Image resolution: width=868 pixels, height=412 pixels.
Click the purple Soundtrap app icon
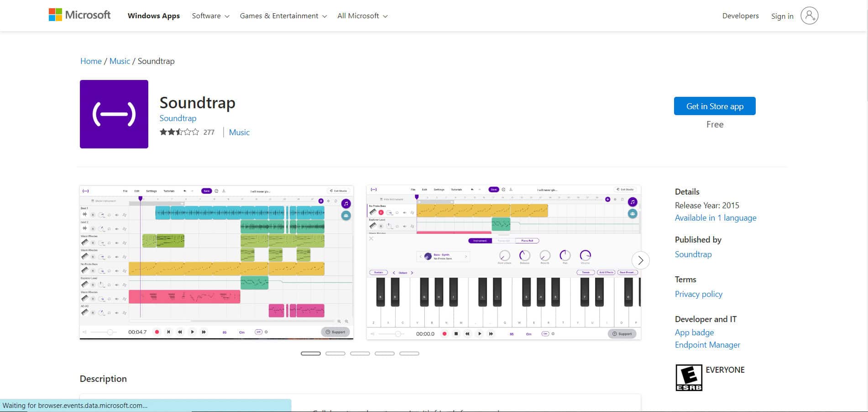[x=114, y=114]
